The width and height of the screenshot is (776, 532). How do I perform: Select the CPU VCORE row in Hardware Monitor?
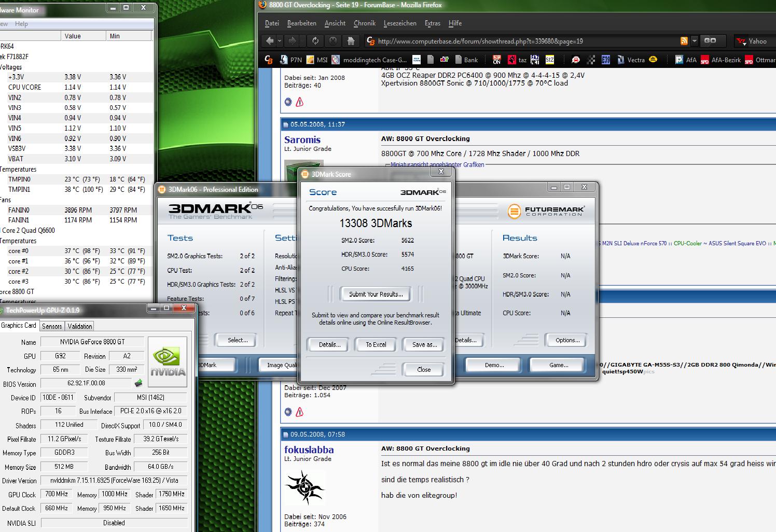(76, 87)
